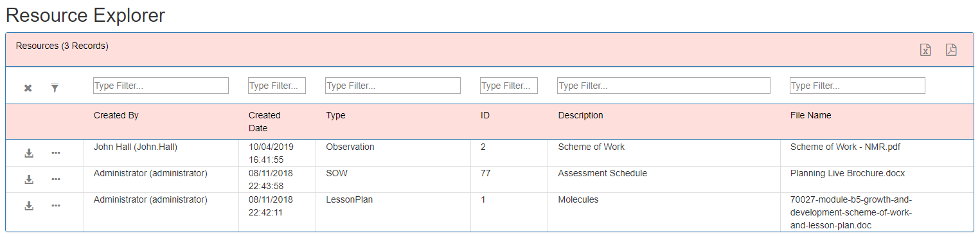Screen dimensions: 980x238
Task: Download the Scheme of Work - NMR.pdf resource
Action: coord(29,153)
